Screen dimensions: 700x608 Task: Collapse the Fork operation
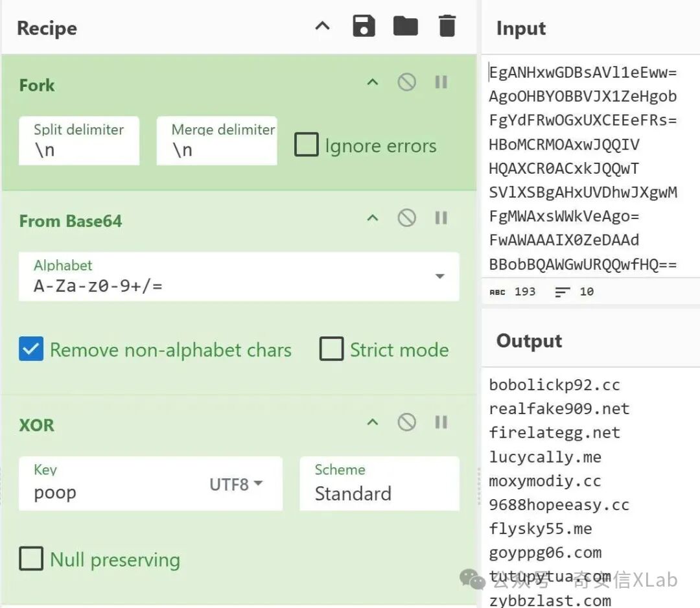(372, 82)
